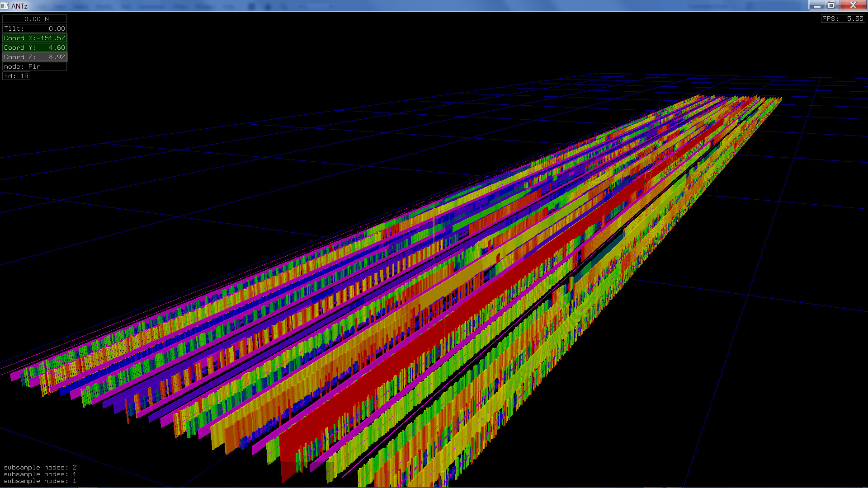Click the last subsample nodes console line
The image size is (868, 488).
[40, 481]
